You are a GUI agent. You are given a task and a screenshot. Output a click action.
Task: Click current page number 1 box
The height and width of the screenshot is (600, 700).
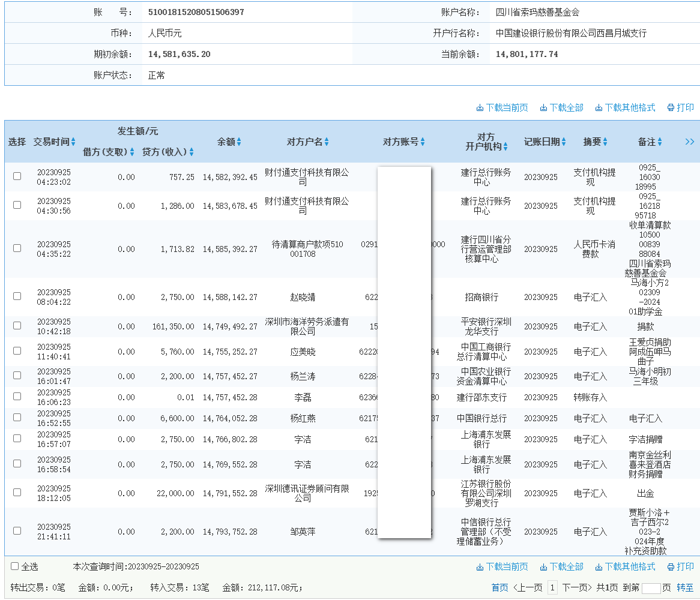point(552,588)
